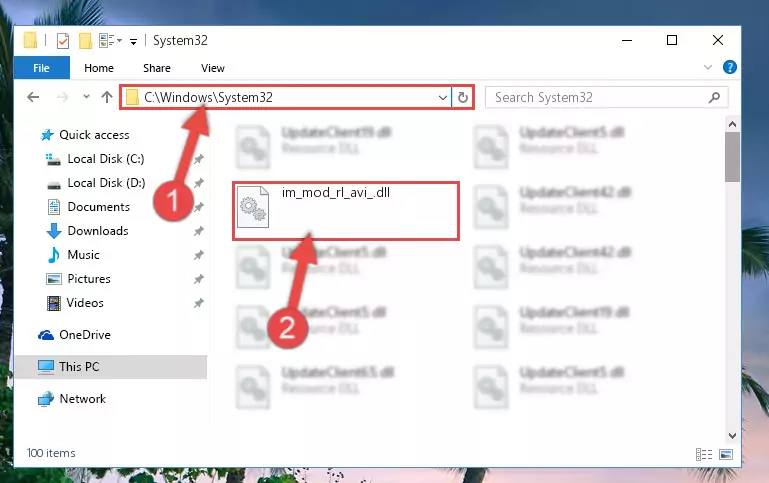Click the Properties icon in the quick access toolbar
The image size is (769, 483).
coord(63,41)
